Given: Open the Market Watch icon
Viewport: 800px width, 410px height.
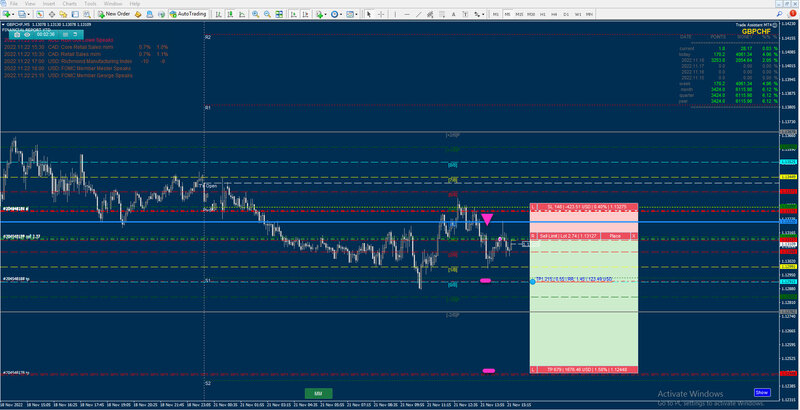Looking at the screenshot, I should pyautogui.click(x=40, y=14).
